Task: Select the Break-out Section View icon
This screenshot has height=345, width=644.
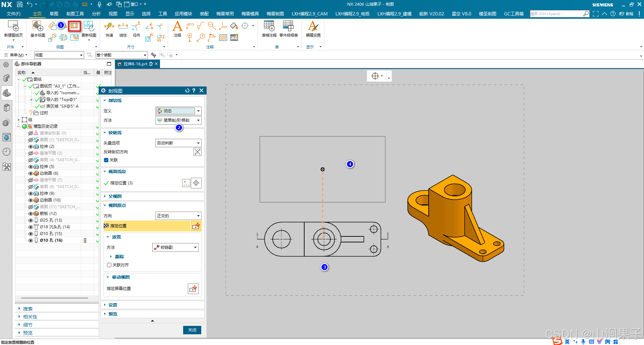Action: pos(74,38)
